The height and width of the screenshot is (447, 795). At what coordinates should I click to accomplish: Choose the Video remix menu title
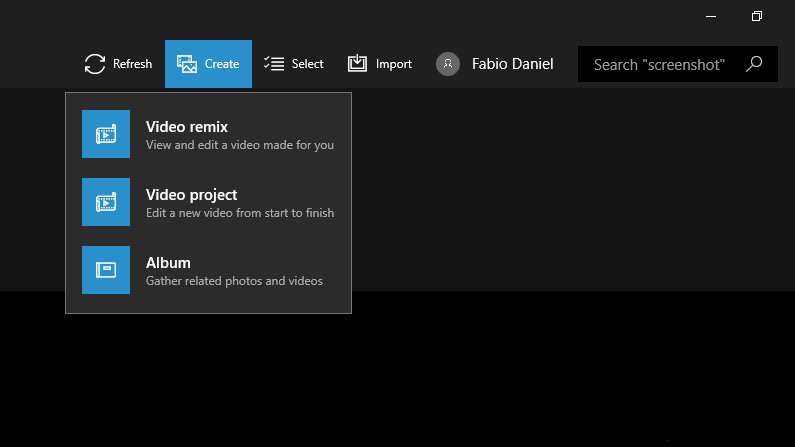187,127
